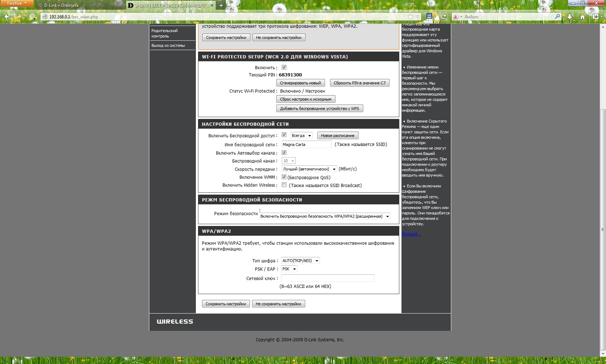Open the Firefox application menu
This screenshot has height=364, width=606.
tap(17, 3)
